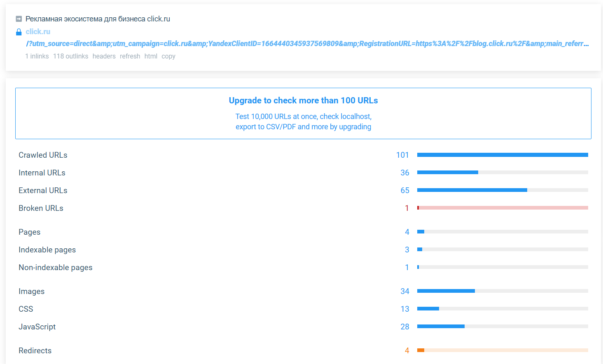Click the redirect arrow icon beside page title

[19, 19]
